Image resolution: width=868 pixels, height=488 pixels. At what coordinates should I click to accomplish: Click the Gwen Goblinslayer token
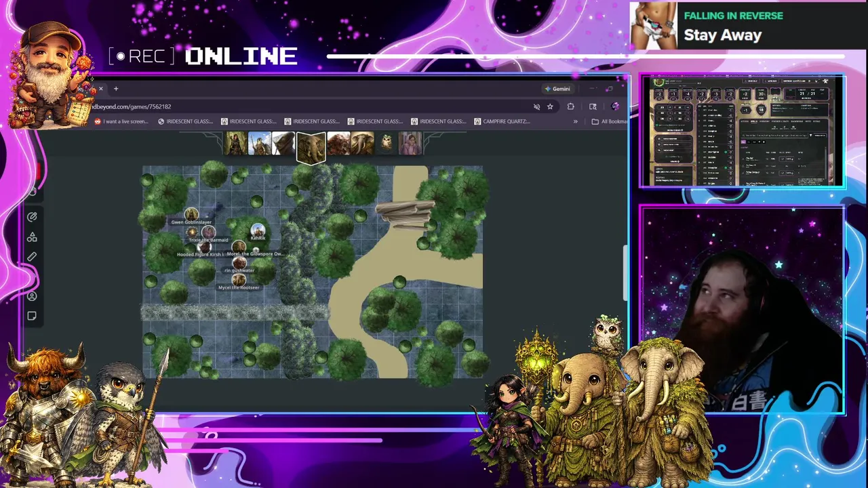[x=191, y=214]
